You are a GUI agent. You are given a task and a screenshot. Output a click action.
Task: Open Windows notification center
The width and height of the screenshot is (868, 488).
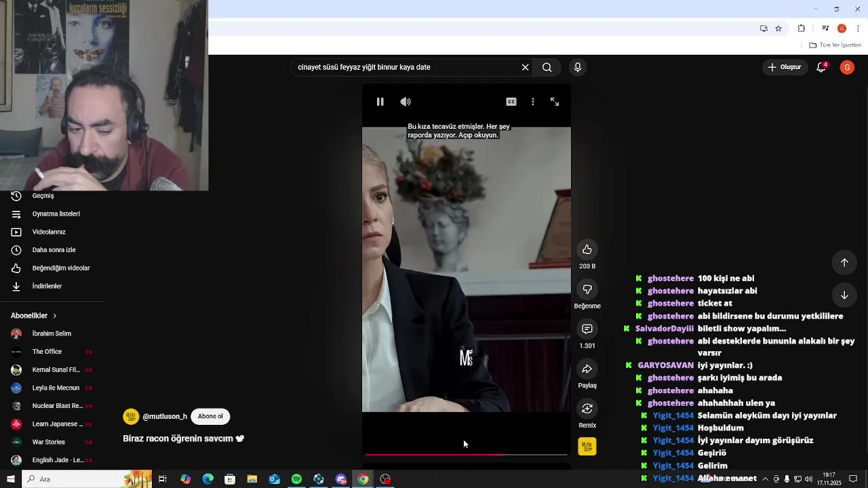(853, 479)
